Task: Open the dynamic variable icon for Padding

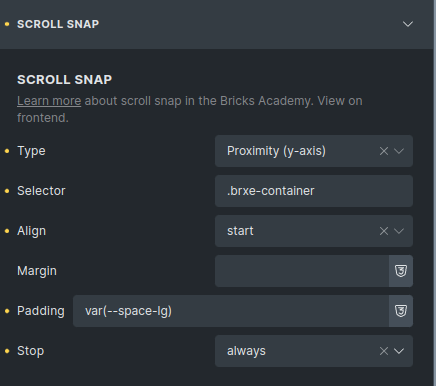Action: coord(401,311)
